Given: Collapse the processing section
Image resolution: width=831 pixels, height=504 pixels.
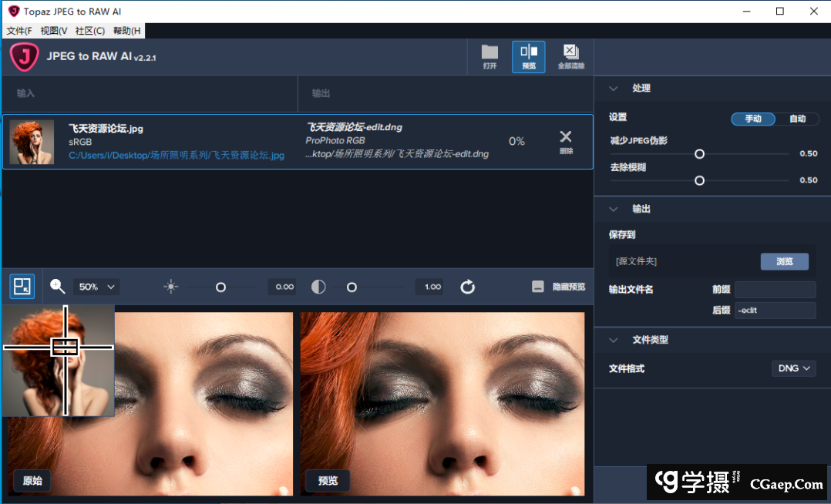Looking at the screenshot, I should [x=614, y=89].
